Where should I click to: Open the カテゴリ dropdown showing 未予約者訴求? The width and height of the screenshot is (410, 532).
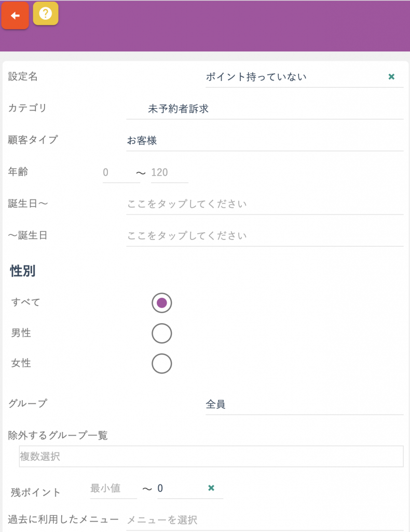265,109
